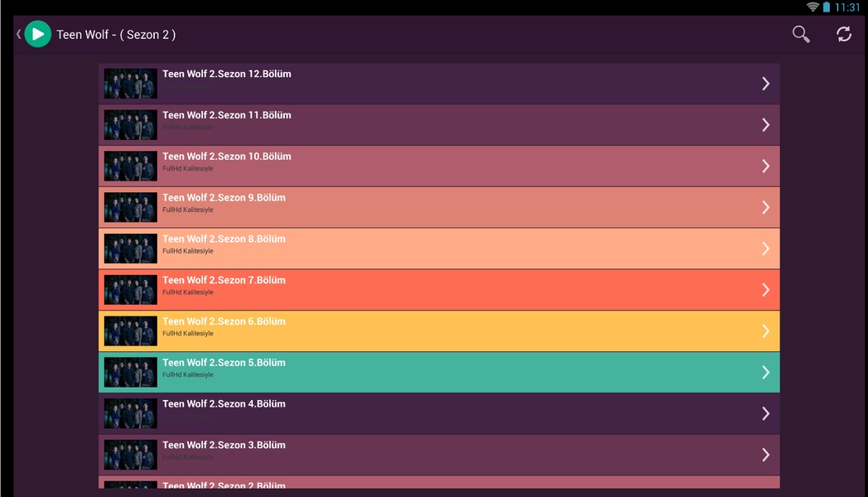Select title Teen Wolf 2.Sezon 11.Bölüm
Viewport: 868px width, 497px height.
pyautogui.click(x=226, y=115)
